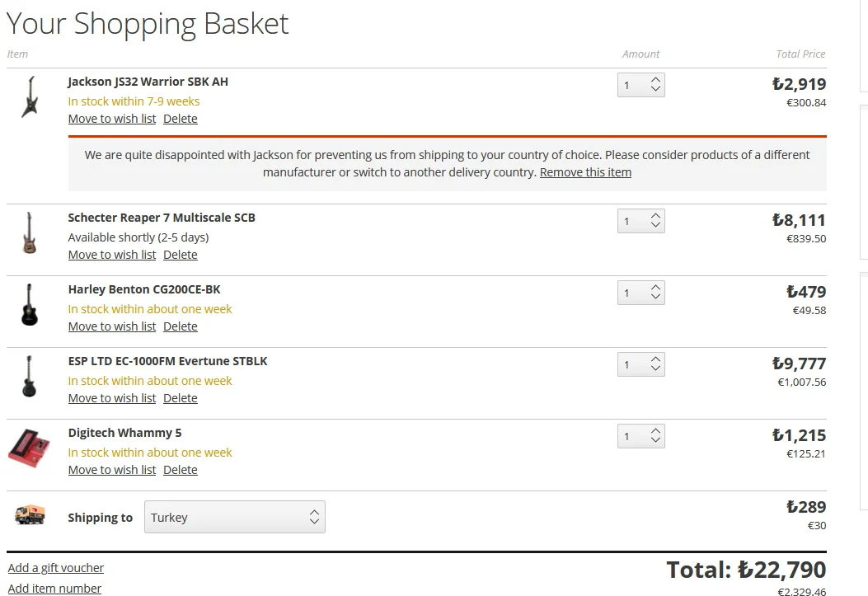
Task: Delete the Digitech Whammy 5 item
Action: tap(180, 470)
